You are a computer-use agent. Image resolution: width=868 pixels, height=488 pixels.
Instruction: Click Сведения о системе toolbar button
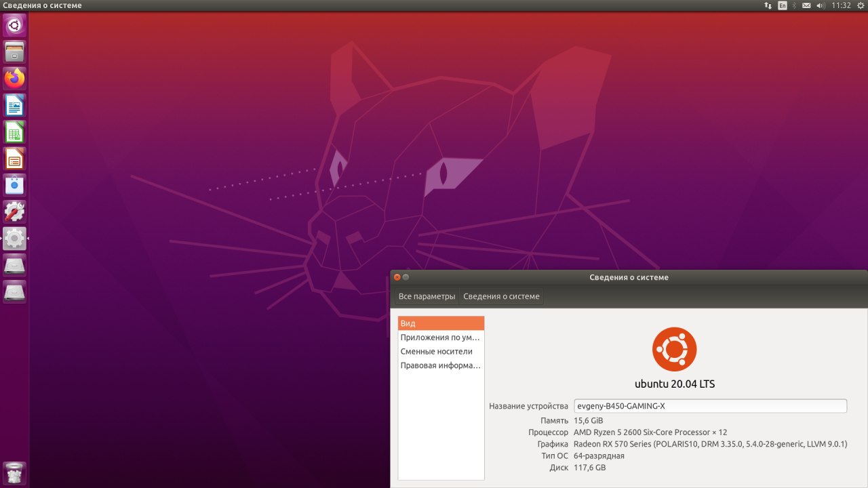501,297
